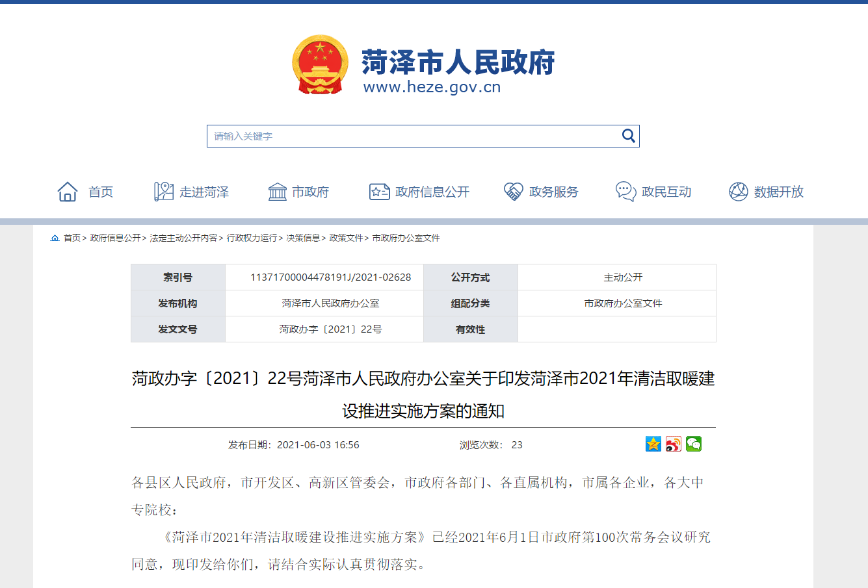
Task: Click the chat bubble icon beside 政民互动
Action: pyautogui.click(x=625, y=192)
